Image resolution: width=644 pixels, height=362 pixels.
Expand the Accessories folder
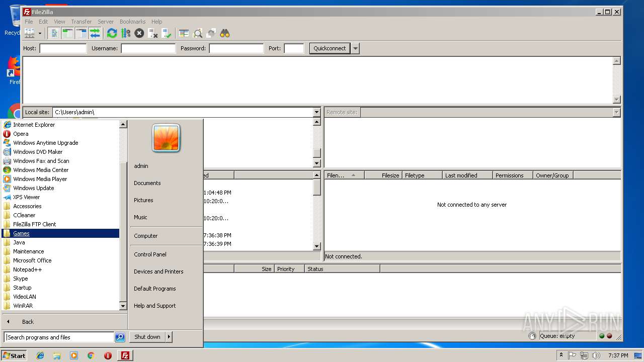61,206
